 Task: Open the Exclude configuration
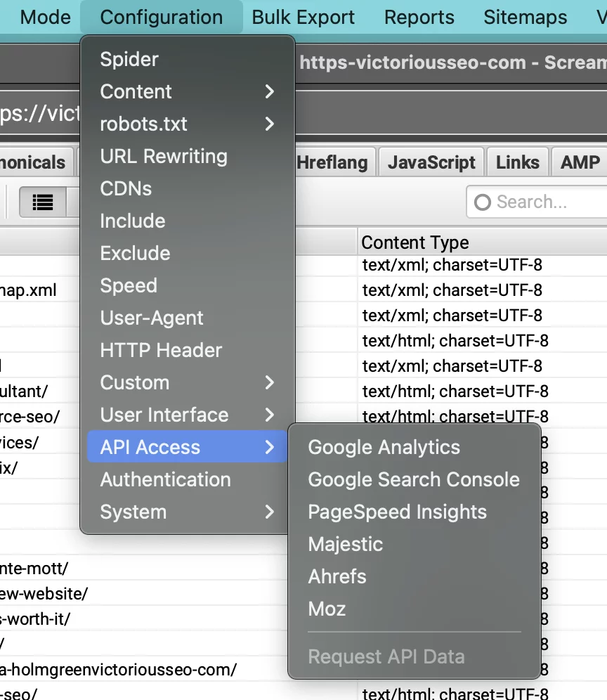point(188,253)
